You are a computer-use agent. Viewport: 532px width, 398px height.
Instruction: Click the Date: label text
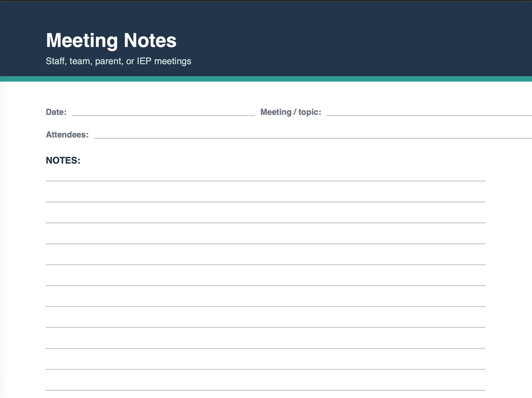pos(56,112)
